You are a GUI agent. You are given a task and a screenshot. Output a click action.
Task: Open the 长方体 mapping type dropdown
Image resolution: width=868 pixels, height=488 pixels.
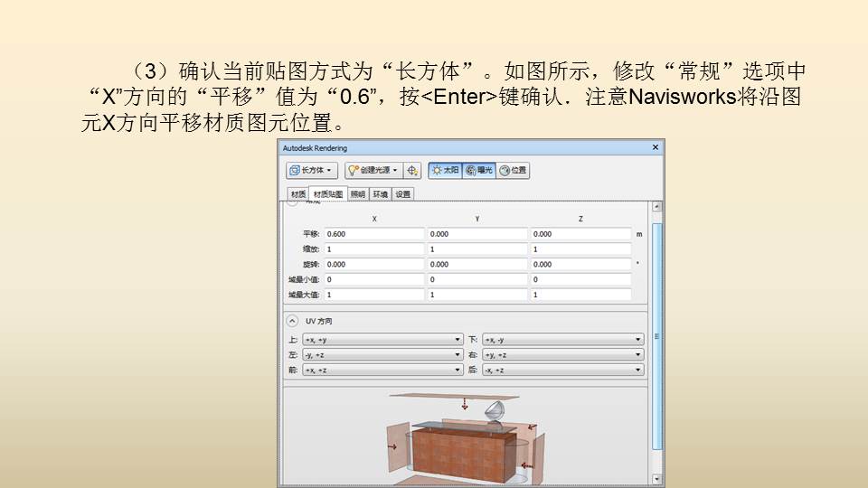[312, 171]
